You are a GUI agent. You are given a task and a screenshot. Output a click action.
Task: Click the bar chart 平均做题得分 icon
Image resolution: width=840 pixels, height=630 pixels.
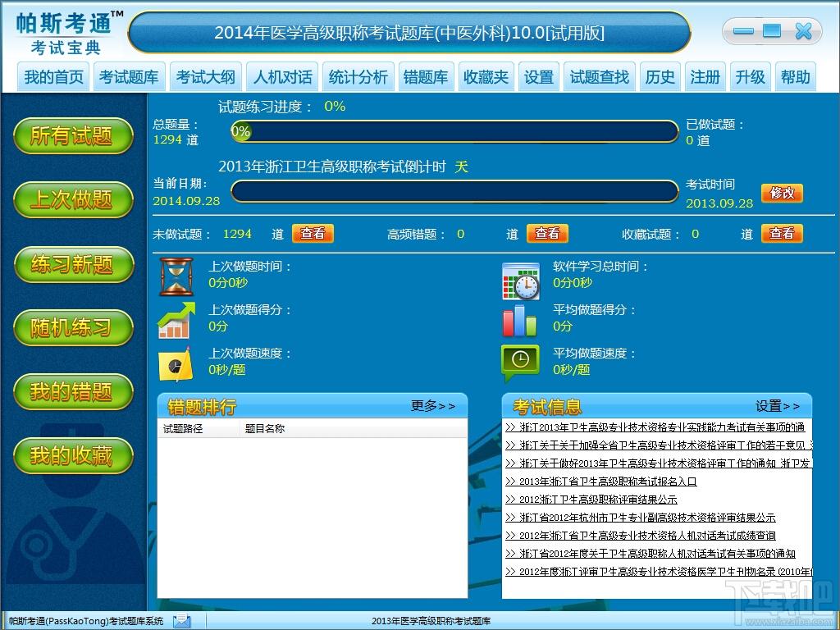[519, 321]
